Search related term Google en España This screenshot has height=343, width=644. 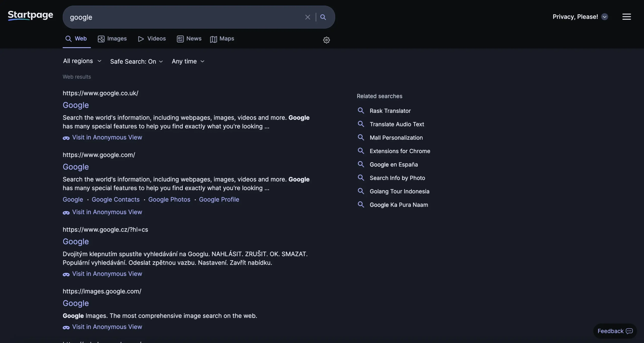[x=394, y=164]
